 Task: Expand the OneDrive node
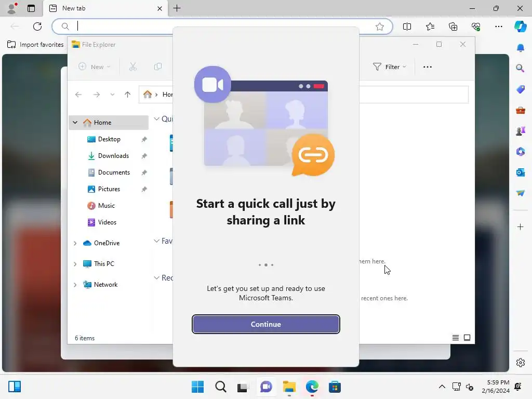pos(75,243)
